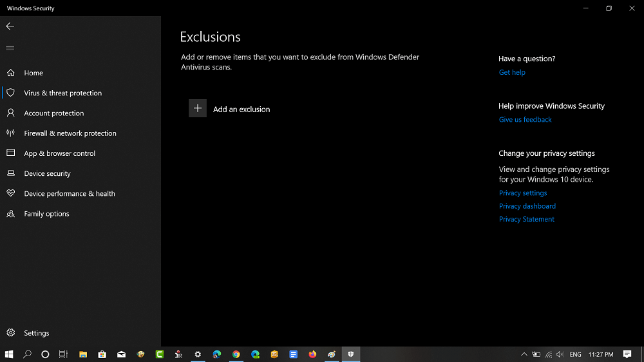Click the Windows Security shield on taskbar
This screenshot has width=644, height=362.
pos(351,354)
